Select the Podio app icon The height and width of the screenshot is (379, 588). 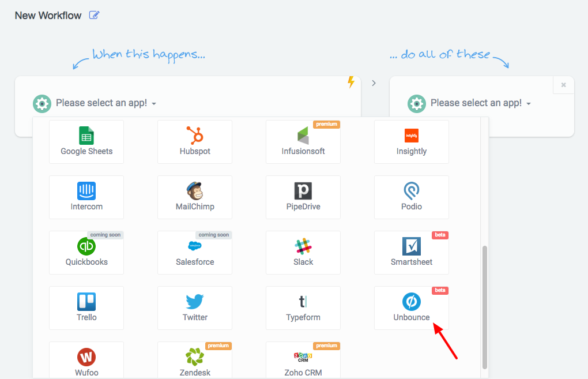click(412, 190)
